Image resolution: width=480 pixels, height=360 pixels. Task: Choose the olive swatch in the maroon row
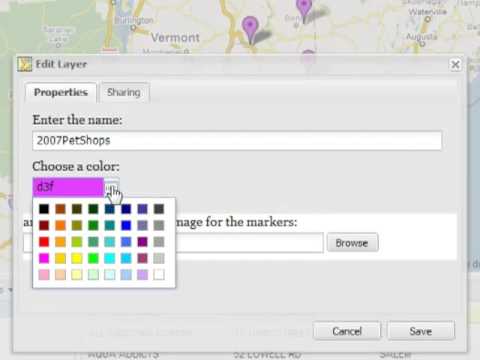pyautogui.click(x=77, y=225)
